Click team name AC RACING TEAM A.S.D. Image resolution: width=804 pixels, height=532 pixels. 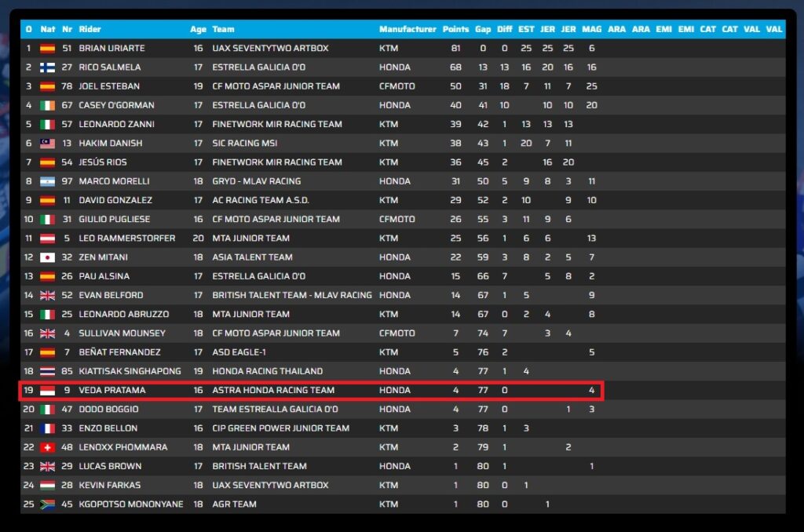click(261, 200)
